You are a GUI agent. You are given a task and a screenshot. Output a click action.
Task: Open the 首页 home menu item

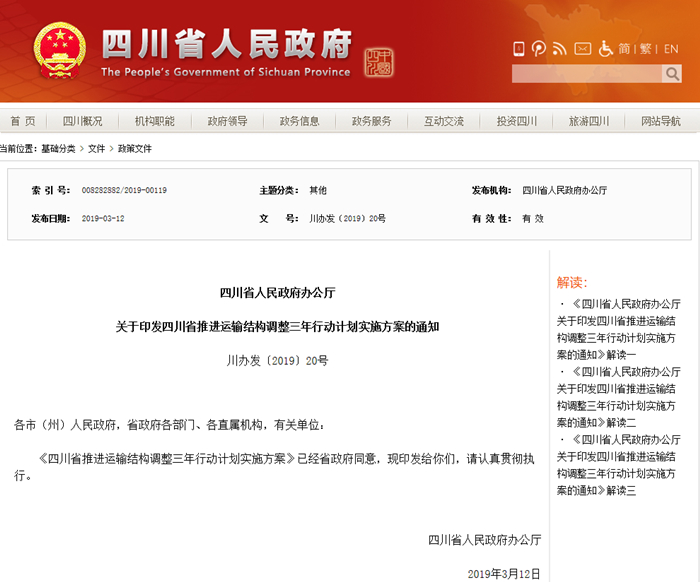(23, 121)
